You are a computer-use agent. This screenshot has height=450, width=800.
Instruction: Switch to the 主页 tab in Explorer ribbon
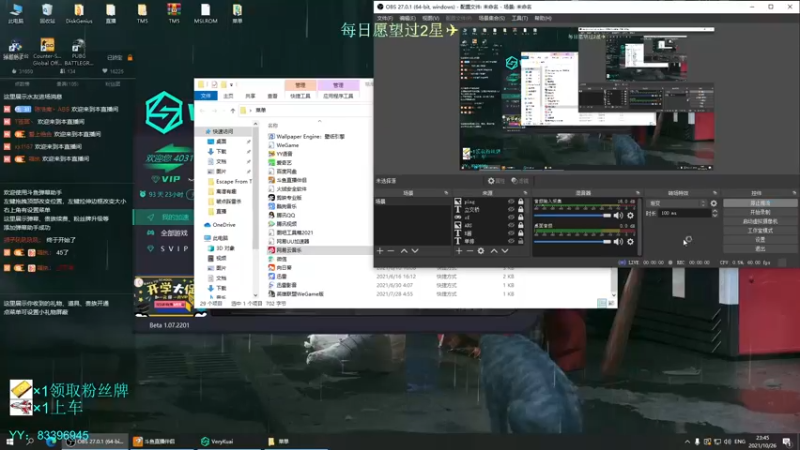[x=228, y=96]
